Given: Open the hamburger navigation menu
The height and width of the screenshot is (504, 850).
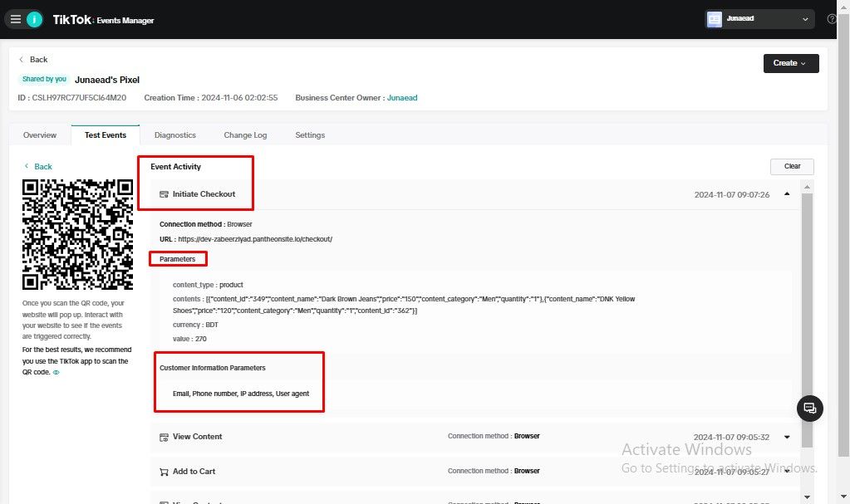Looking at the screenshot, I should [16, 19].
